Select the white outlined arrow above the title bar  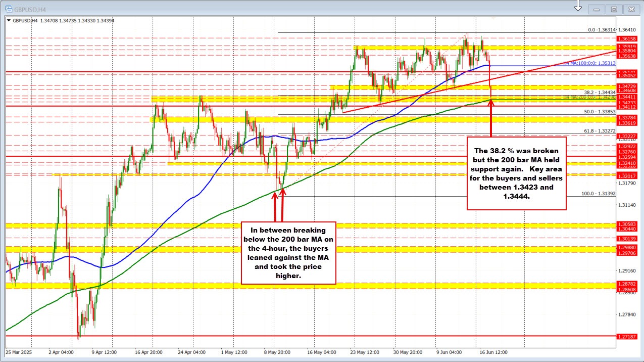click(577, 6)
